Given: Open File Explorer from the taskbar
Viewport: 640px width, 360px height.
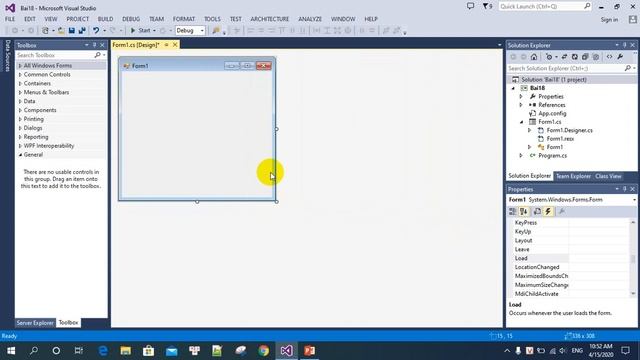Looking at the screenshot, I should pos(126,351).
